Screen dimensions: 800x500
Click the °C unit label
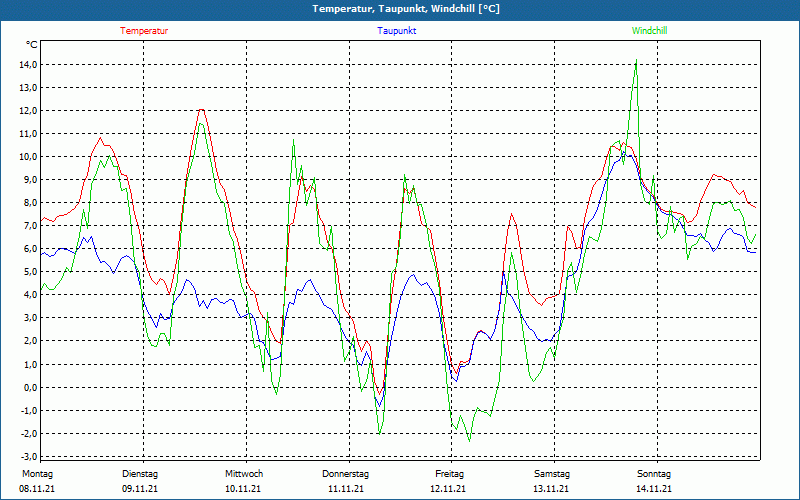[31, 45]
